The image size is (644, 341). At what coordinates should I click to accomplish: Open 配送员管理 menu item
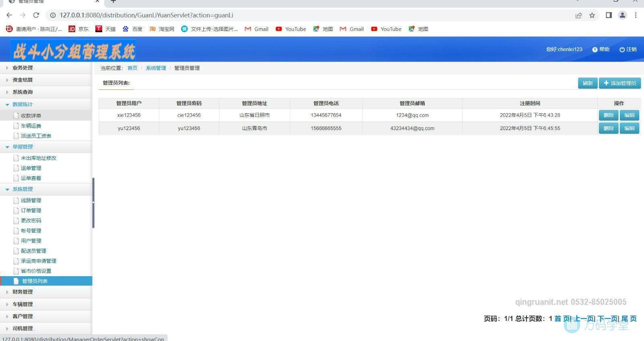33,250
